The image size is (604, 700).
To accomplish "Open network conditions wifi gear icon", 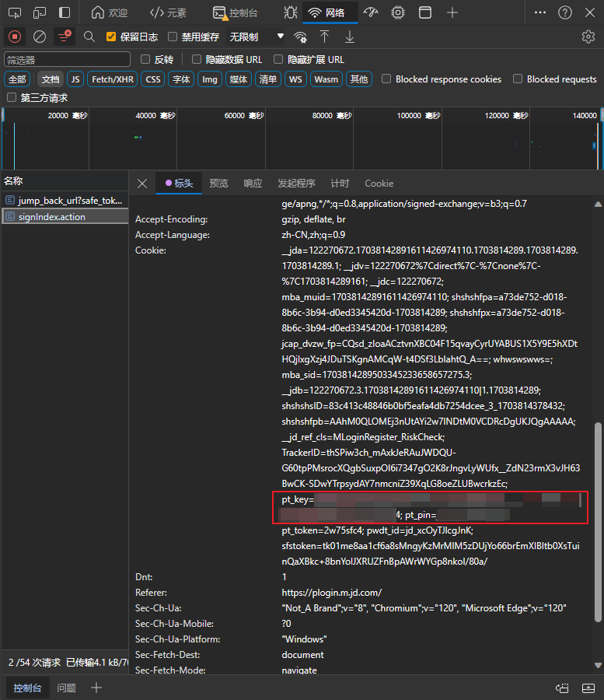I will [x=301, y=37].
